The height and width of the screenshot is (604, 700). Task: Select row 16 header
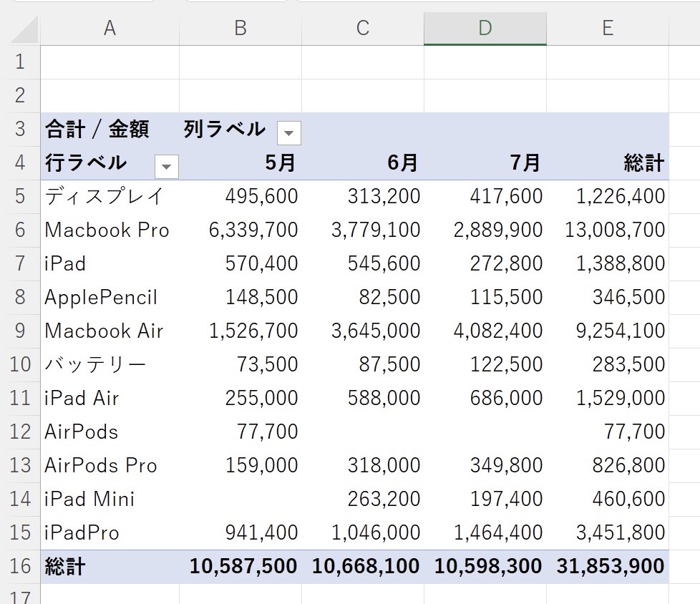(20, 567)
